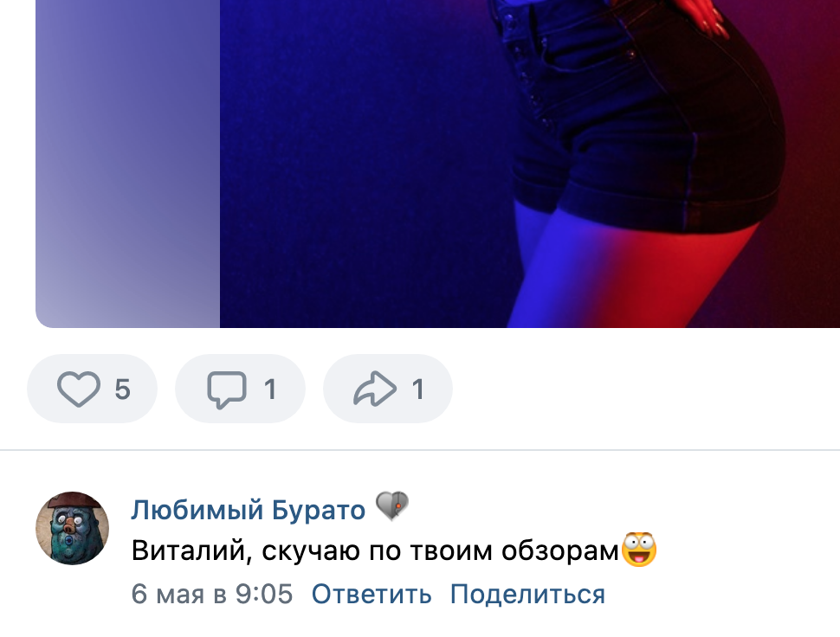Click the like count number 5
This screenshot has width=840, height=637.
pyautogui.click(x=123, y=389)
